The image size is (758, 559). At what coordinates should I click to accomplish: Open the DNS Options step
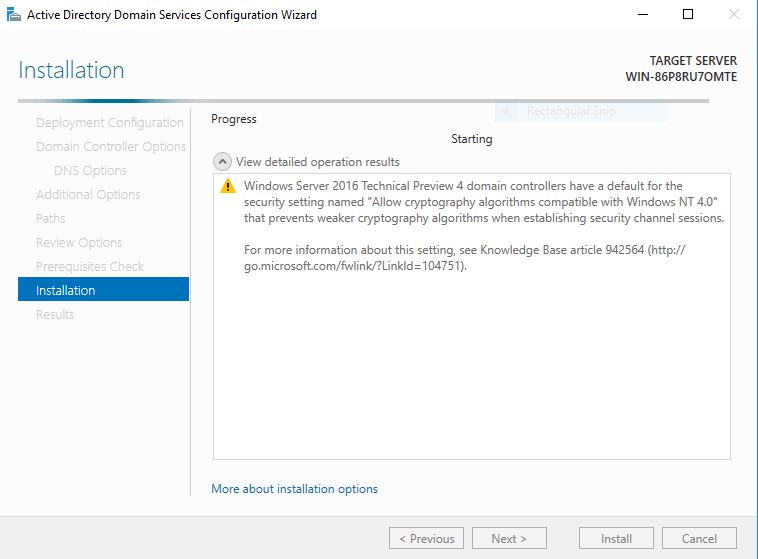[90, 171]
